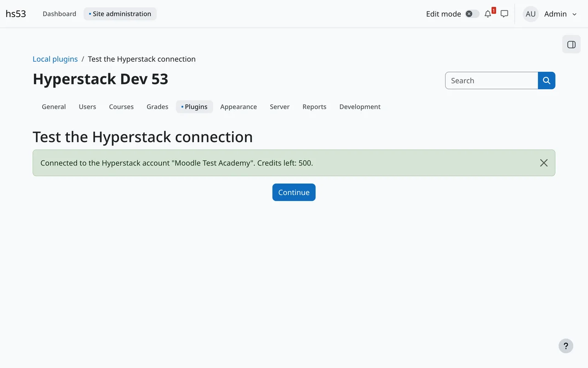This screenshot has width=588, height=368.
Task: Open the Development tab
Action: pyautogui.click(x=360, y=107)
